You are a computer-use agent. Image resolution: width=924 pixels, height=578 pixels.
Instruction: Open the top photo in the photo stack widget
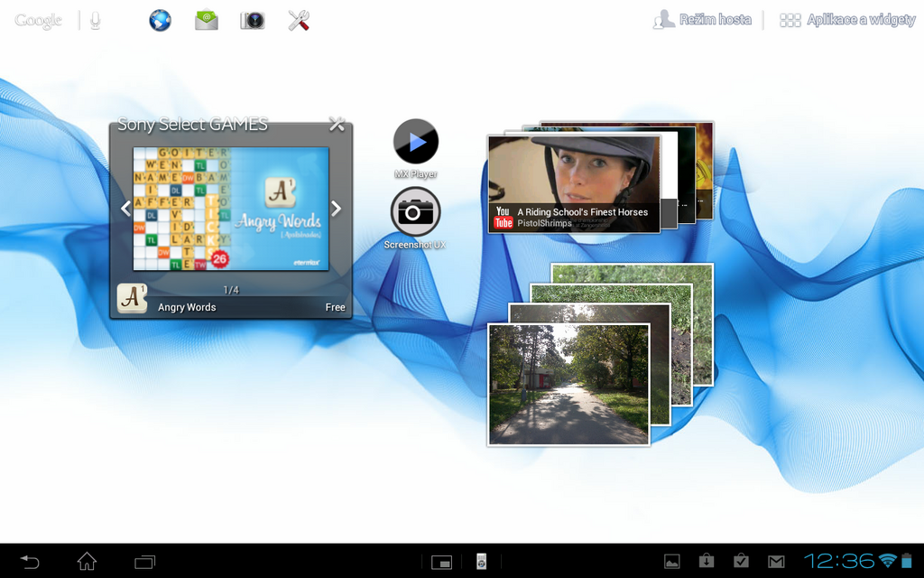(x=568, y=383)
